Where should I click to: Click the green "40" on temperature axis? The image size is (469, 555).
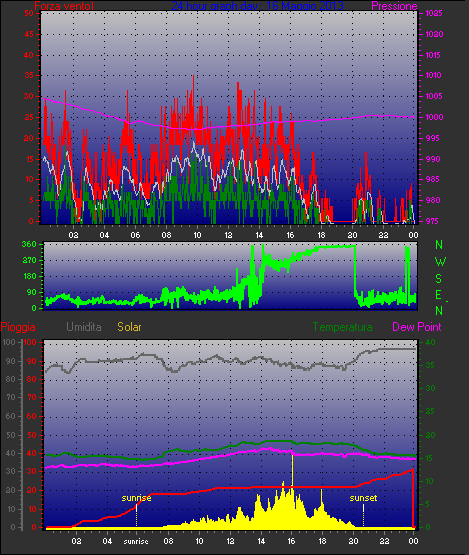pos(430,342)
